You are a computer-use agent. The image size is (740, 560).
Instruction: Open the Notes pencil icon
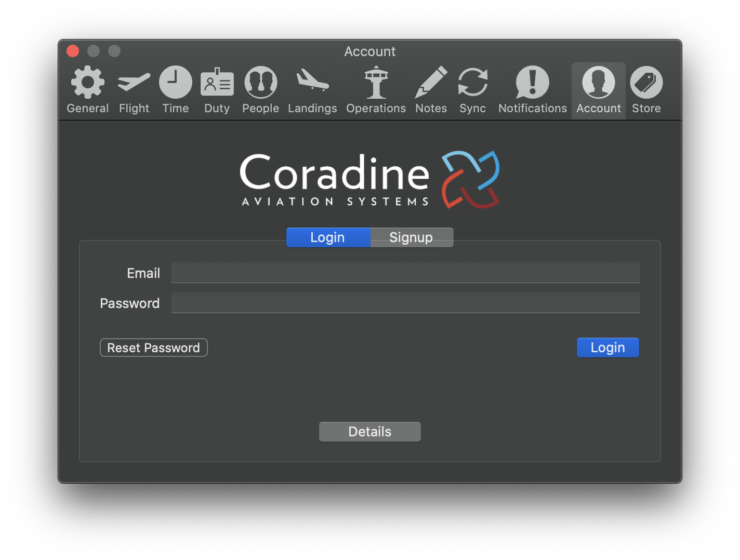coord(431,82)
